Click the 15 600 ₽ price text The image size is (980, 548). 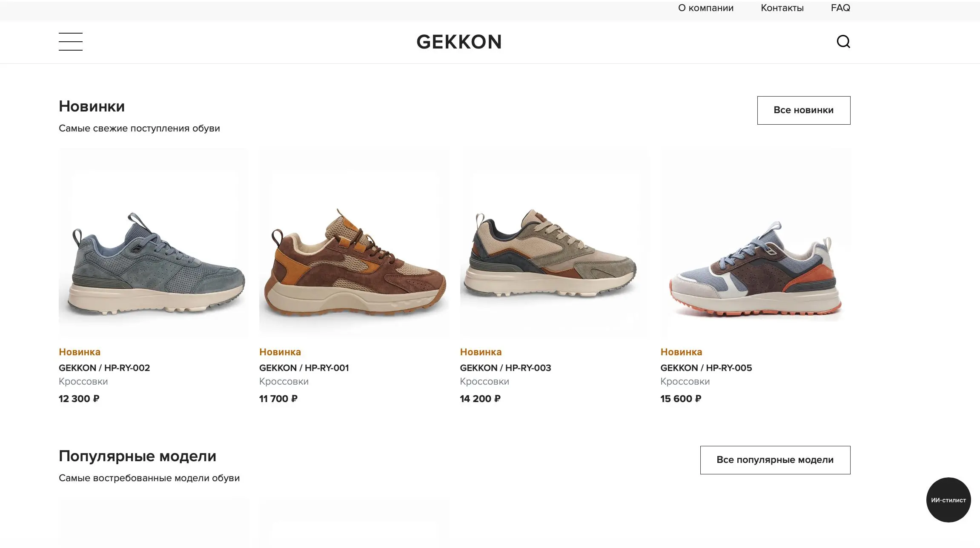[x=681, y=399]
